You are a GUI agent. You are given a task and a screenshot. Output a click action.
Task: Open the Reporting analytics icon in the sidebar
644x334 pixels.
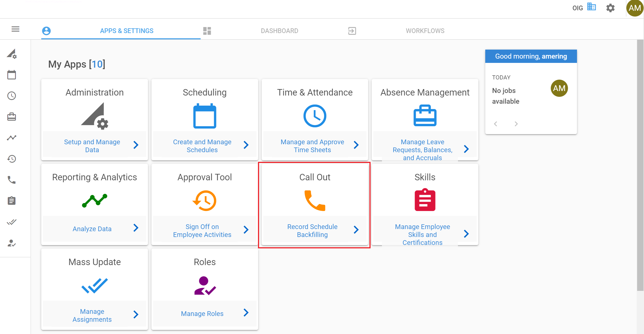[12, 138]
